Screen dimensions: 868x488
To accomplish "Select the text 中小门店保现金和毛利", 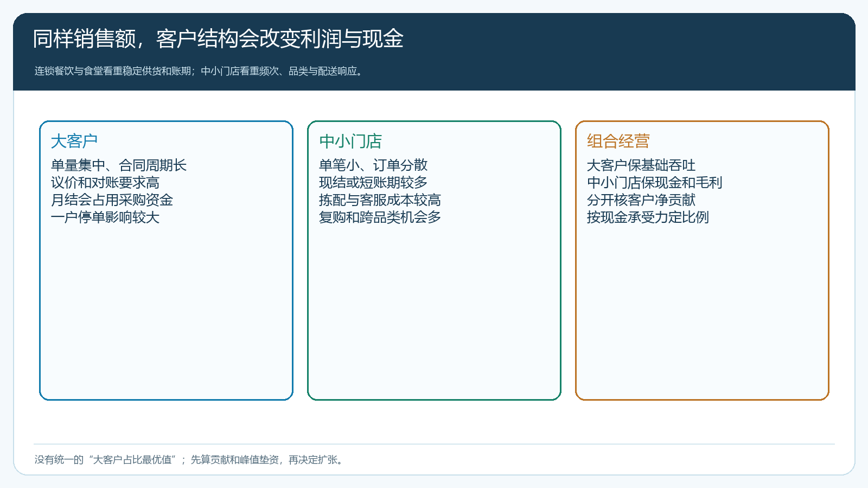I will coord(655,183).
